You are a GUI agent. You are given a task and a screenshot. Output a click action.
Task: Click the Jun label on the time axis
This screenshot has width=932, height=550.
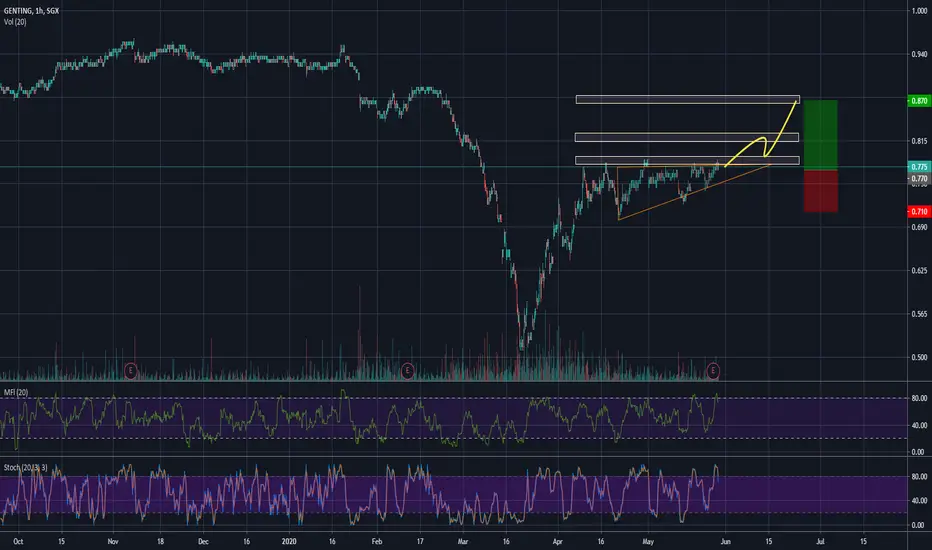click(725, 542)
